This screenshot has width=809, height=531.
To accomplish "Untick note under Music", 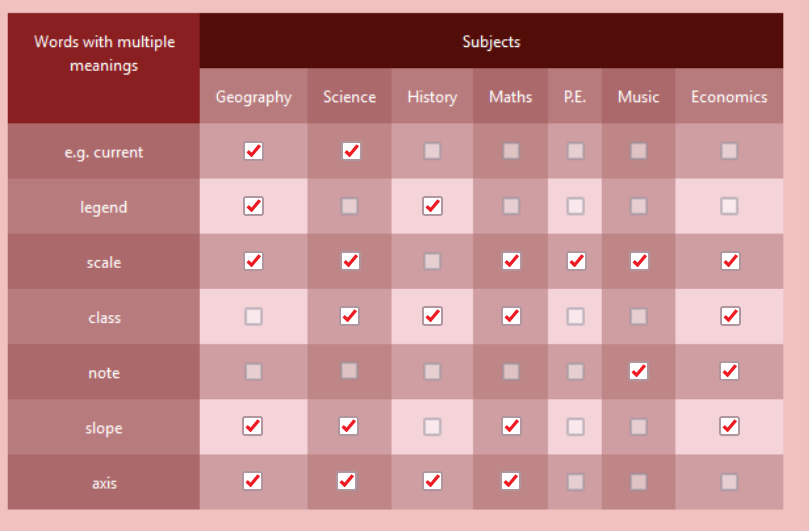I will click(638, 371).
